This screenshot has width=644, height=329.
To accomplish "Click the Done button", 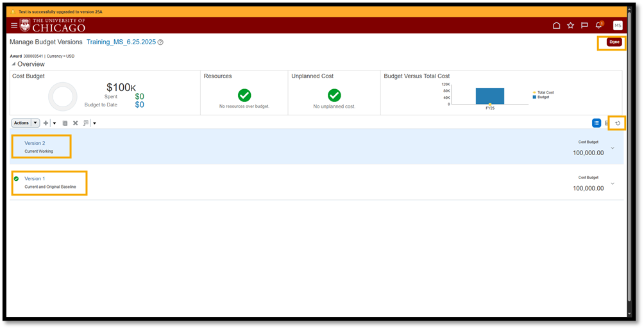I will (x=614, y=42).
